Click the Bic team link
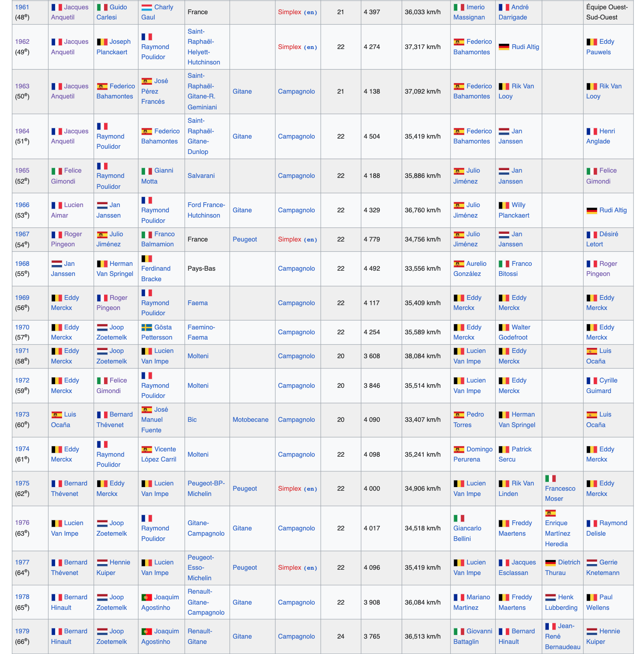The height and width of the screenshot is (654, 644). 192,420
